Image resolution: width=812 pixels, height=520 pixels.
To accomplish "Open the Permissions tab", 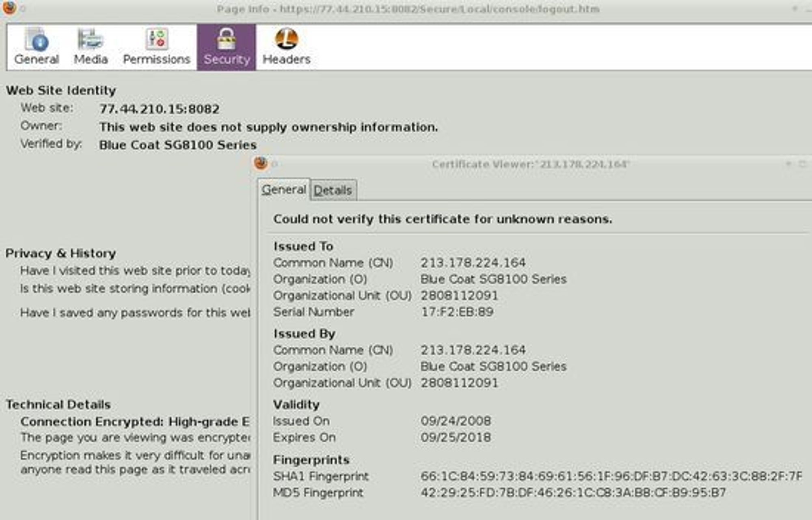I will (x=156, y=47).
